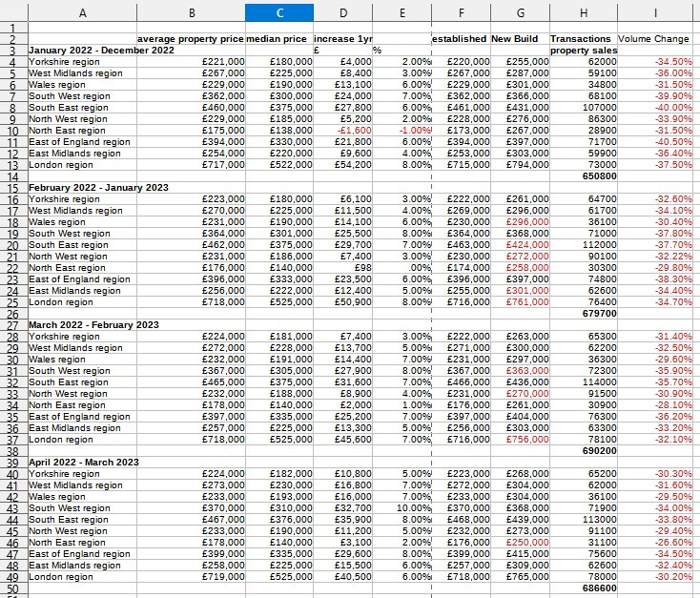The width and height of the screenshot is (700, 598).
Task: Select column I header
Action: pos(655,13)
